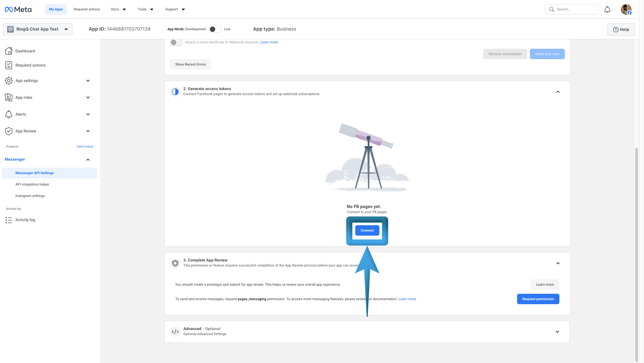Collapse the Generate access tokens section
This screenshot has height=363, width=644.
coord(558,92)
